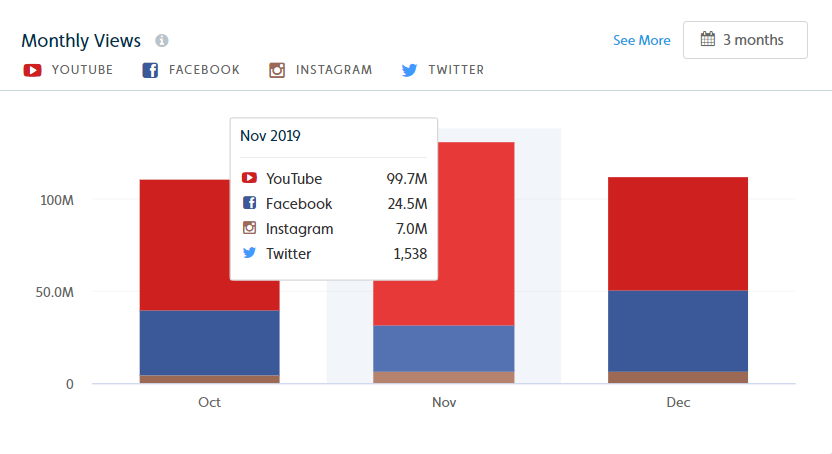832x454 pixels.
Task: Open the 3 months range dropdown
Action: pos(745,40)
